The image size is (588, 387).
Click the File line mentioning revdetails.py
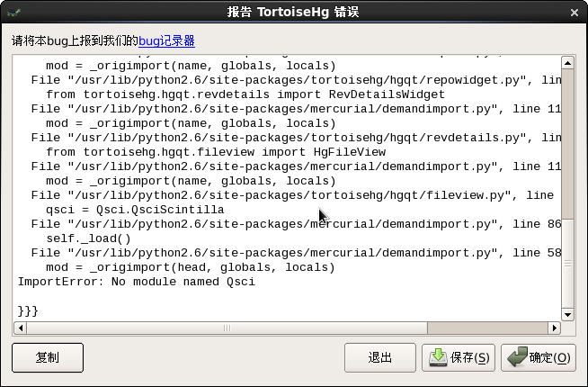[x=297, y=138]
